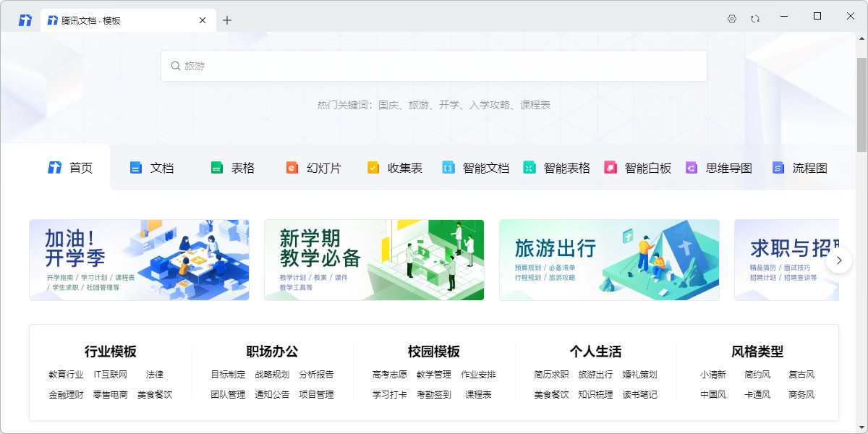Open the 卡通风 style link
This screenshot has width=868, height=434.
757,395
